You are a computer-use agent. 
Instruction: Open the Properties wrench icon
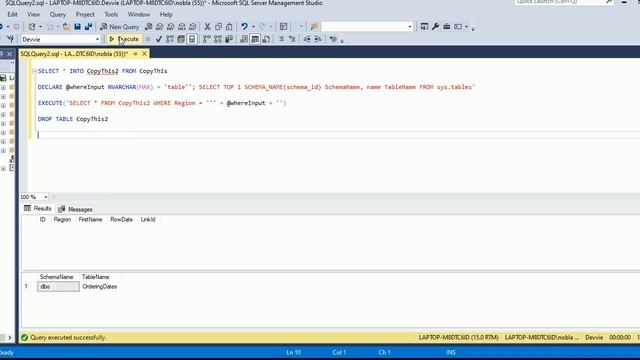pyautogui.click(x=436, y=27)
